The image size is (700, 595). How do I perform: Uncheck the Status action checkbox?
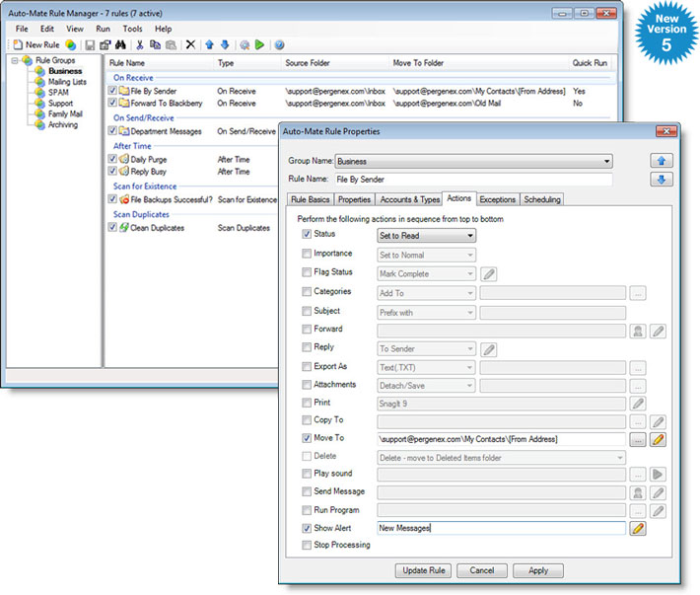307,235
